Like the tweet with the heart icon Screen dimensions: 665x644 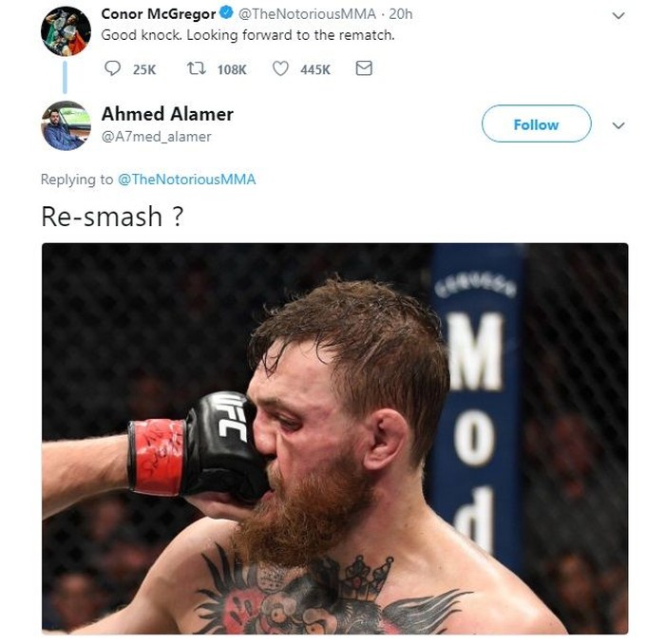click(280, 68)
